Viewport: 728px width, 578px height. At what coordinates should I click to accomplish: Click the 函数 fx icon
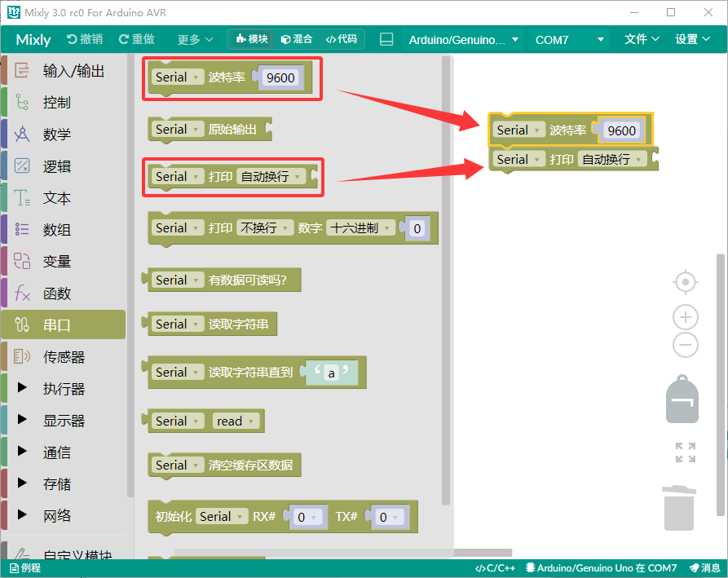[22, 293]
